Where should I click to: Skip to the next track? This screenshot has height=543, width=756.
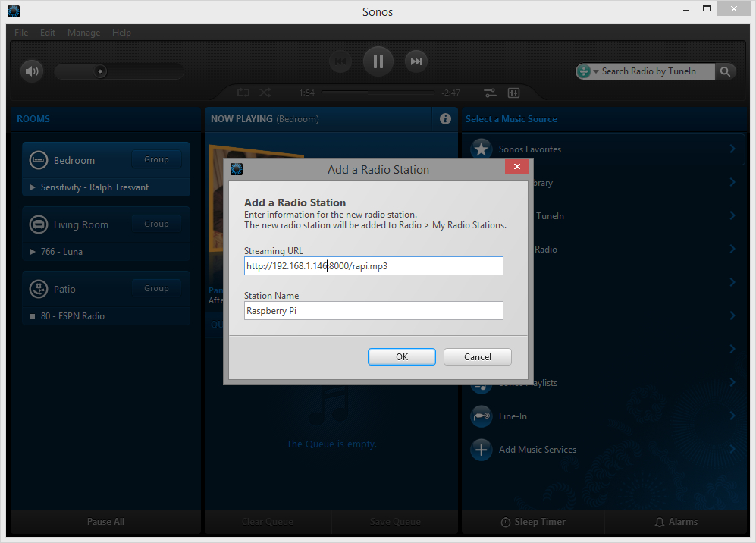pos(416,61)
